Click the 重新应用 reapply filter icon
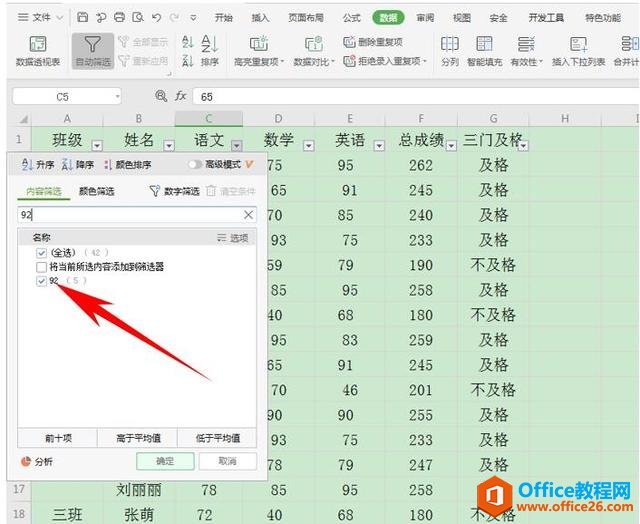This screenshot has height=524, width=640. pos(124,61)
